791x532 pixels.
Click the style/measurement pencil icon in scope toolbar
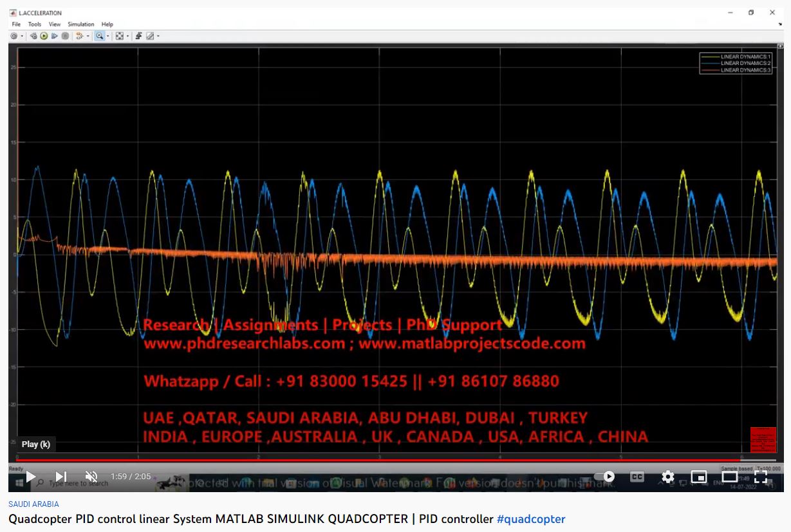coord(150,36)
